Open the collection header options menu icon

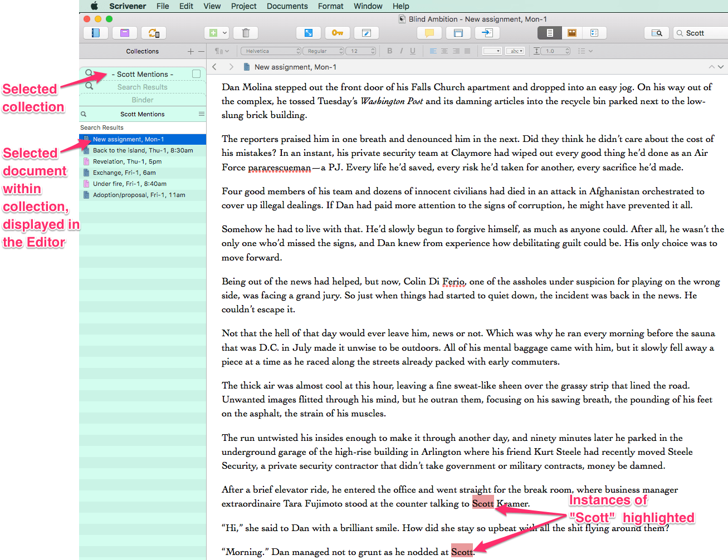click(202, 114)
